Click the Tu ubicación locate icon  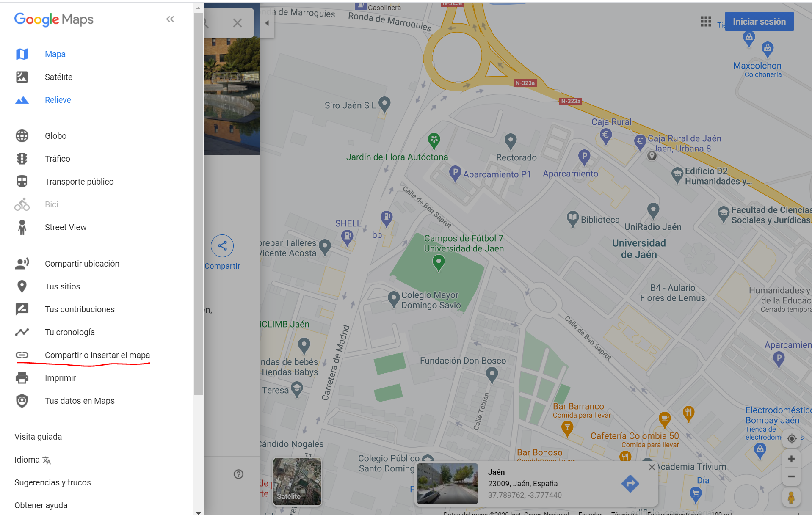coord(791,438)
